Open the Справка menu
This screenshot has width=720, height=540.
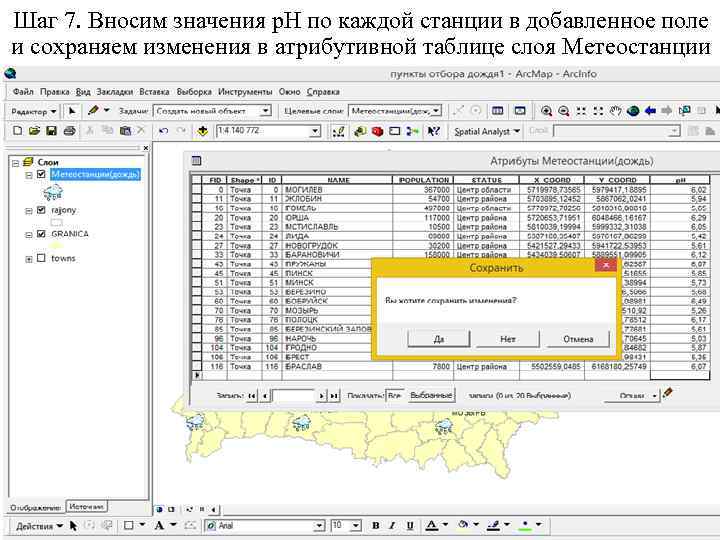(323, 92)
